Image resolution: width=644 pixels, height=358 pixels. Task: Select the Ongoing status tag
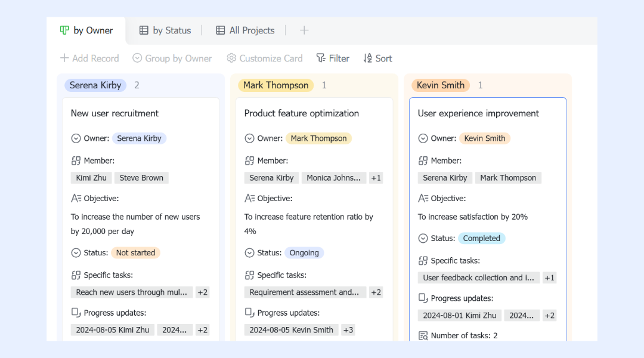tap(304, 253)
